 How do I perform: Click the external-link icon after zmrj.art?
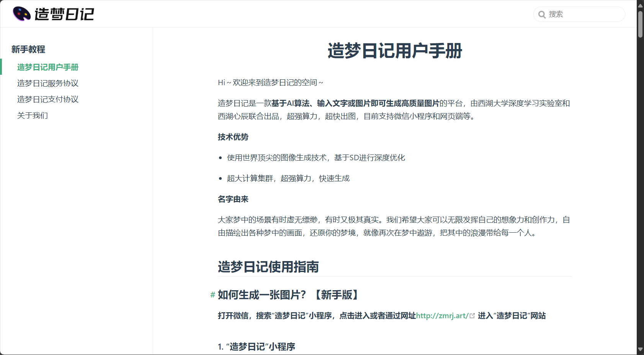[x=472, y=316]
